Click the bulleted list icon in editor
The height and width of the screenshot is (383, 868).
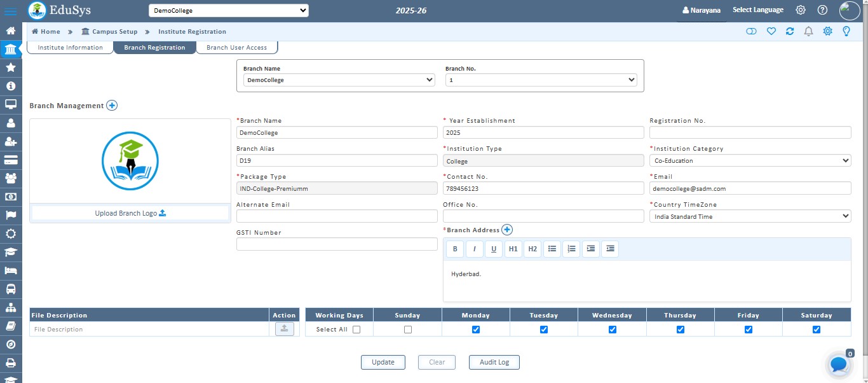552,249
